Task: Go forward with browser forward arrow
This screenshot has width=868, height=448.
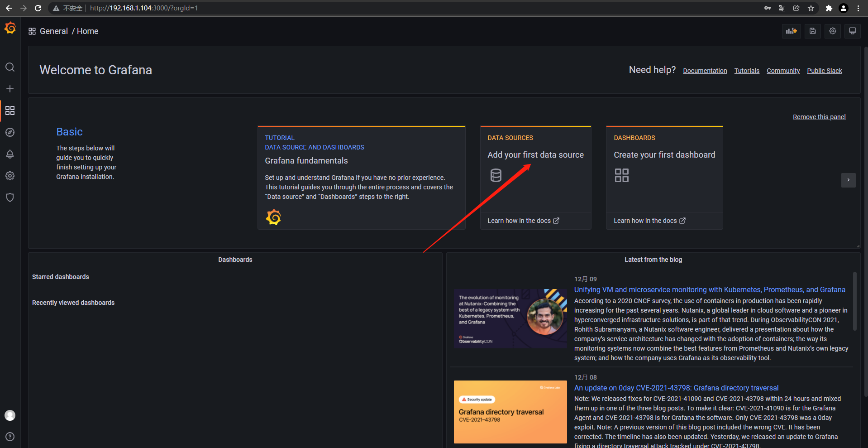Action: [x=24, y=8]
